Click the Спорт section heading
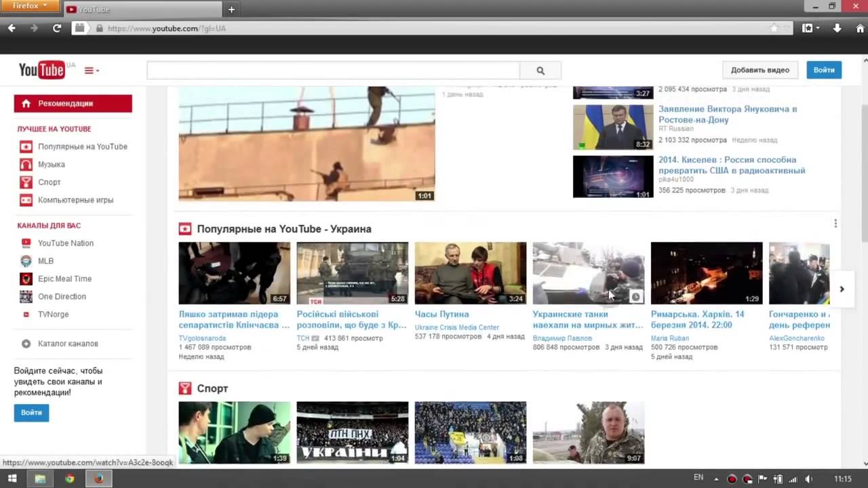 pyautogui.click(x=212, y=388)
